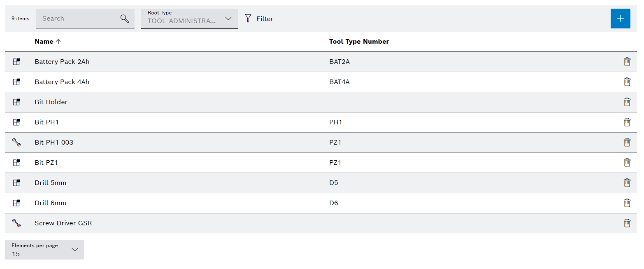
Task: Select the Drill 6mm name
Action: (51, 203)
